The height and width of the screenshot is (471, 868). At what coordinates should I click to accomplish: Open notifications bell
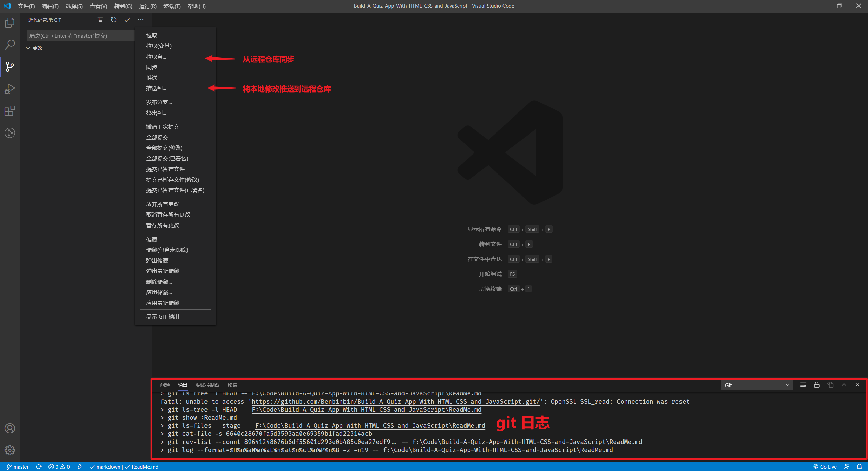point(859,467)
